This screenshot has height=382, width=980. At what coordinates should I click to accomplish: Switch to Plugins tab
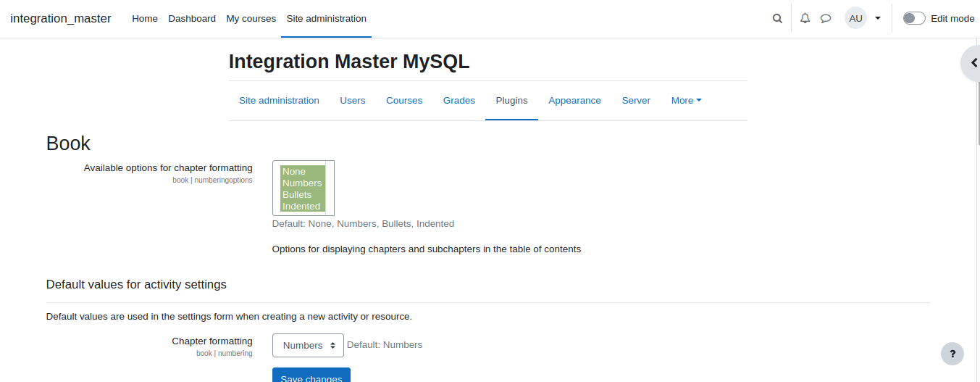tap(511, 101)
